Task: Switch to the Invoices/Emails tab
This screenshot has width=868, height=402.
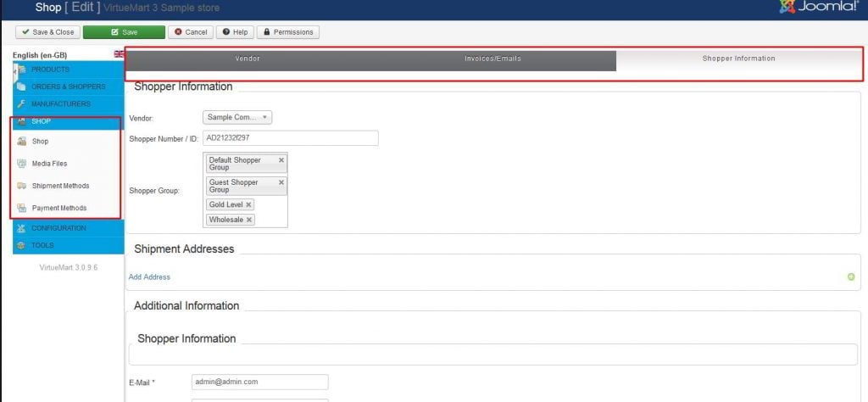Action: point(492,59)
